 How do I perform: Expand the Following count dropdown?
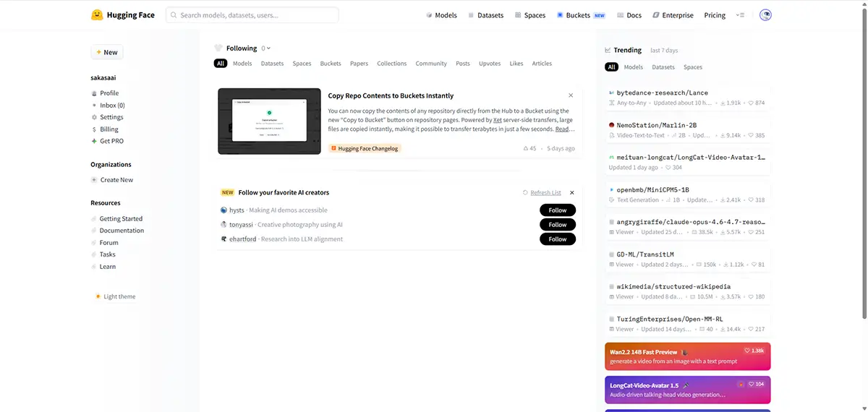click(265, 48)
